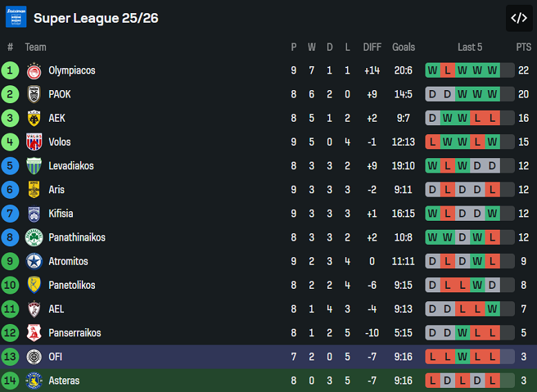Open the Panathinaikos team link
Viewport: 537px width, 392px height.
(x=76, y=237)
